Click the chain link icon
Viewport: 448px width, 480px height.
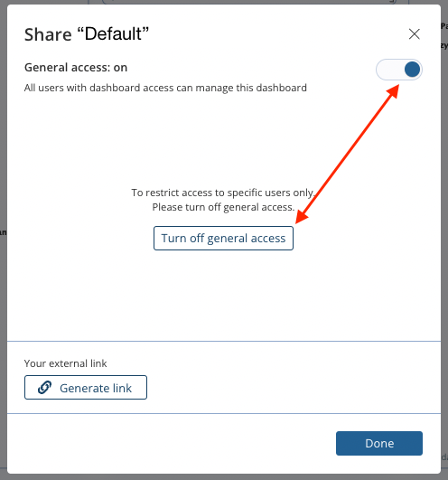[44, 388]
